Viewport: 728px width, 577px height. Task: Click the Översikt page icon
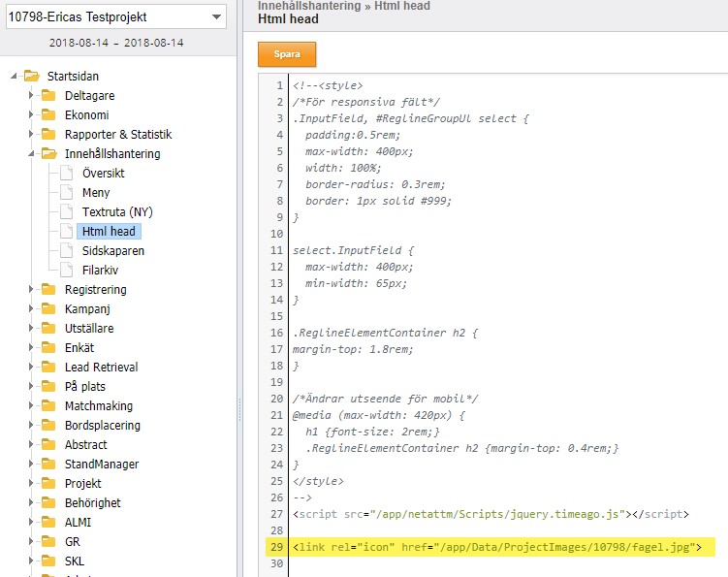pos(66,173)
